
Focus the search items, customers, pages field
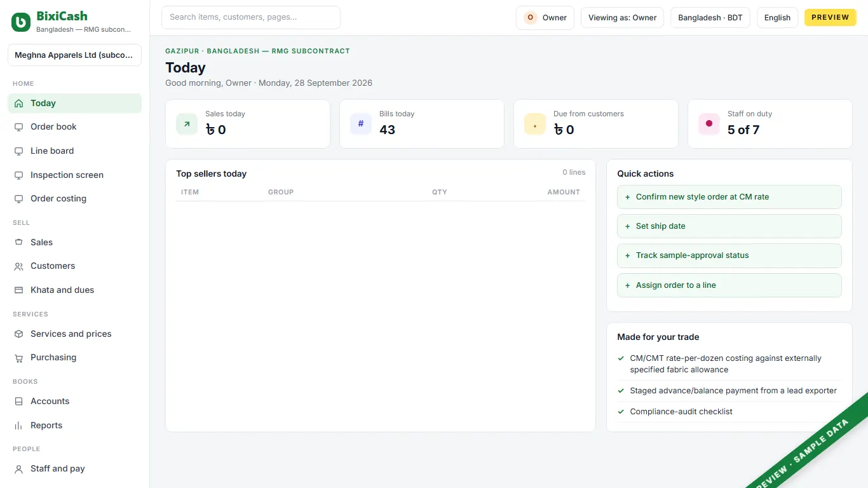(x=251, y=18)
